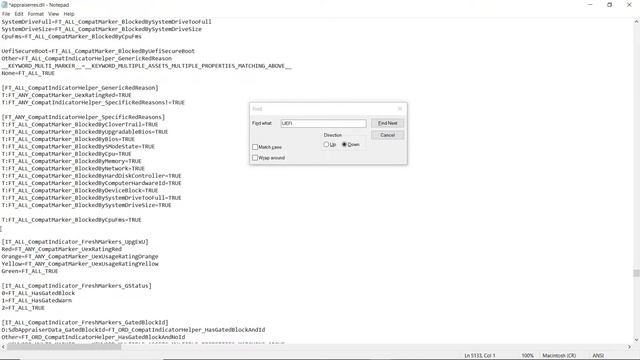Click the scroll right arrow
Image resolution: width=640 pixels, height=360 pixels.
(x=629, y=347)
